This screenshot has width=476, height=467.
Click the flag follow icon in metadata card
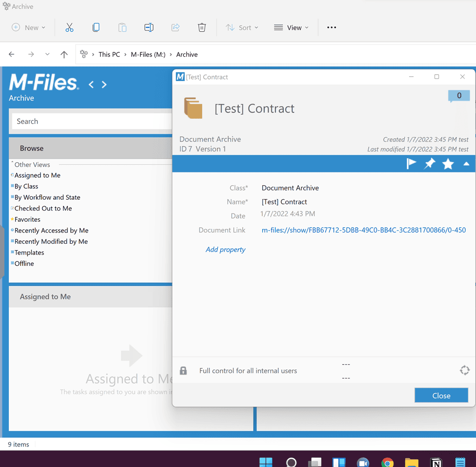pos(411,164)
